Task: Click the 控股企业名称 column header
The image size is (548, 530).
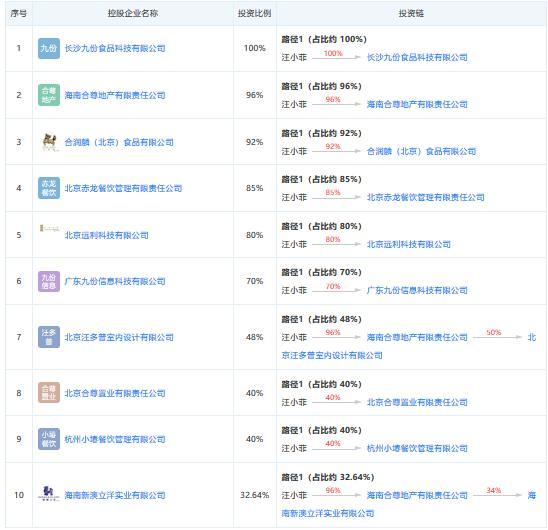Action: tap(133, 13)
